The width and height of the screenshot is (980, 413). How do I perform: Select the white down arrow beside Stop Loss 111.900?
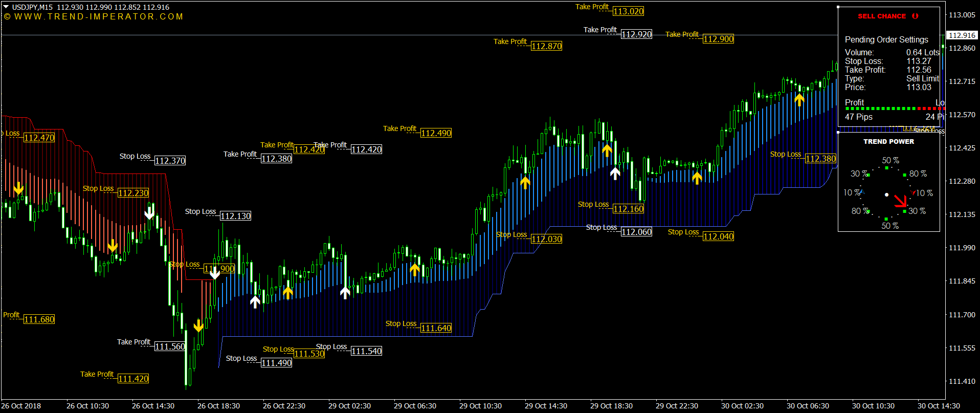[215, 273]
